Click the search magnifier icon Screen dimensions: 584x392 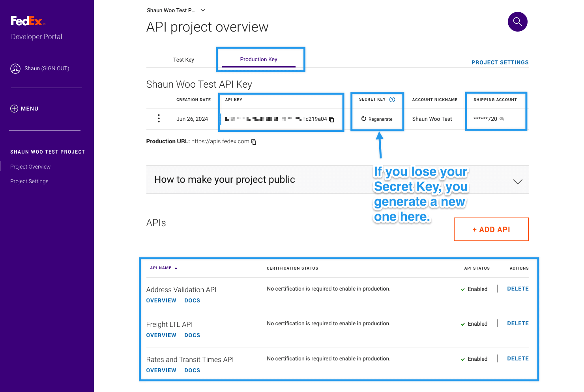pyautogui.click(x=517, y=22)
